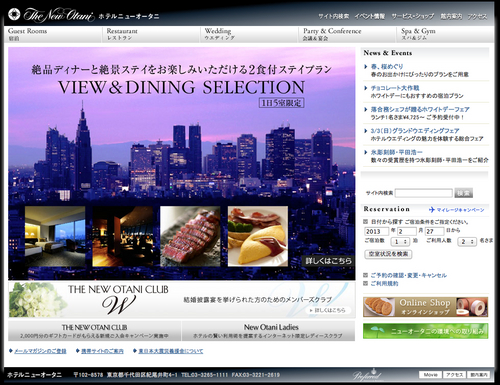
Task: Click the site search text field
Action: (x=424, y=193)
